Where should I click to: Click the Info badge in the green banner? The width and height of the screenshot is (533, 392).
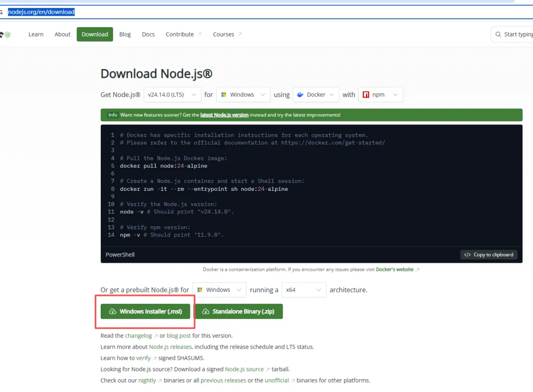tap(113, 115)
